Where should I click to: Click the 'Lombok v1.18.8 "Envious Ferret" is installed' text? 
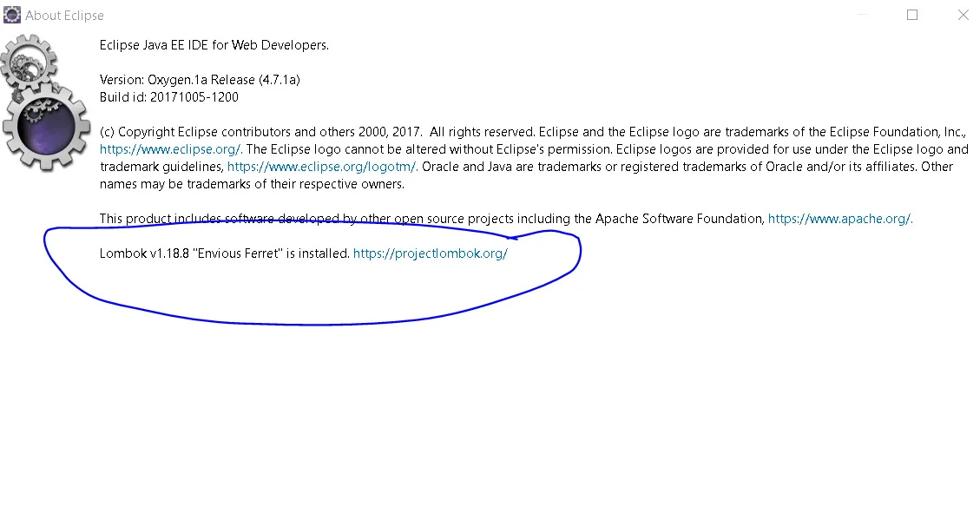pyautogui.click(x=224, y=253)
